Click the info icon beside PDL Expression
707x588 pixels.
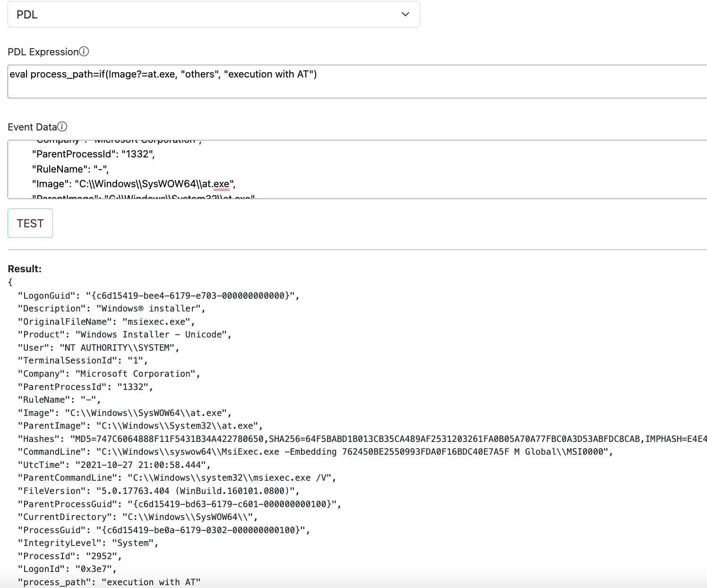84,52
